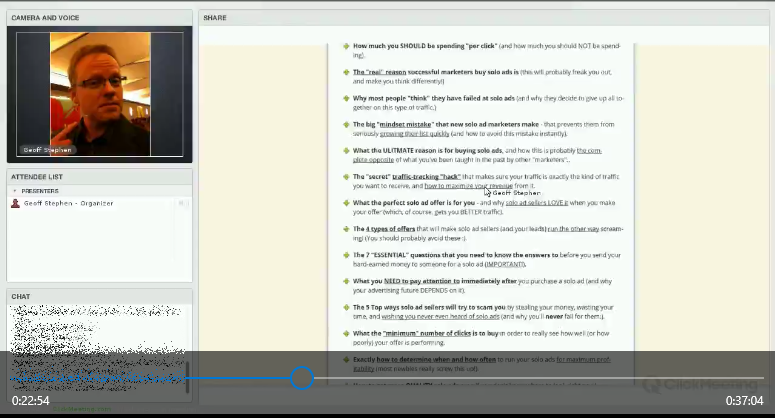Click the green bullet beside 'The 5 Top ways solo ad sellers'
Viewport: 775px width, 418px height.
pos(346,307)
